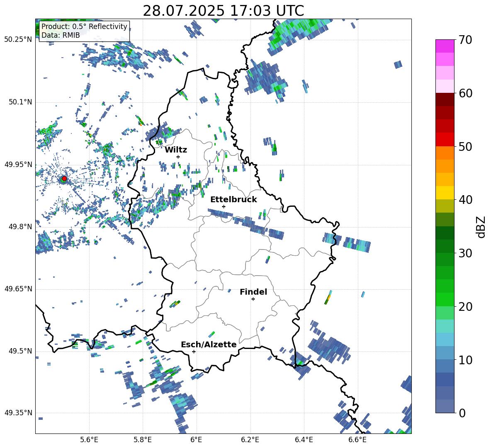
Task: Click the 49.35°N latitude label
Action: [18, 413]
